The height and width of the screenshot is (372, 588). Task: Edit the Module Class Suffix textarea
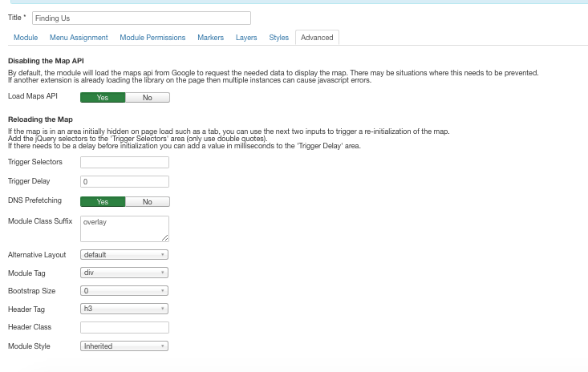124,228
